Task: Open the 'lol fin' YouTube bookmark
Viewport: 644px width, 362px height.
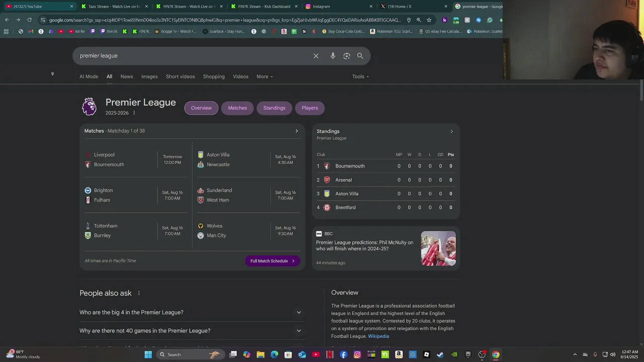Action: coord(76,31)
